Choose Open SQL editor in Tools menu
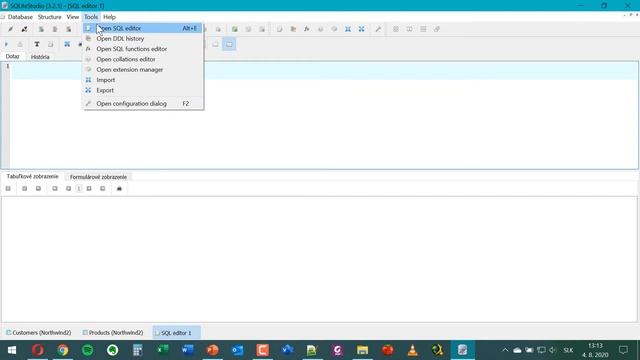 142,28
